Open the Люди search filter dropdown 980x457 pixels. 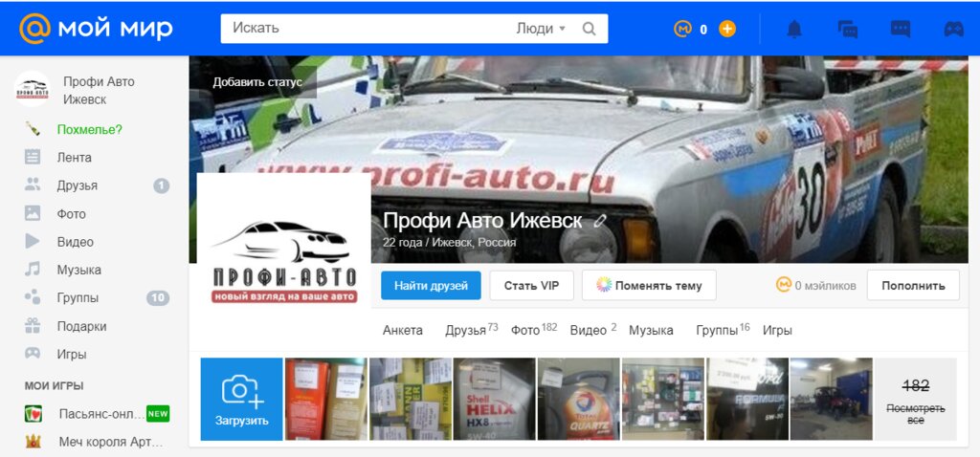(x=541, y=29)
